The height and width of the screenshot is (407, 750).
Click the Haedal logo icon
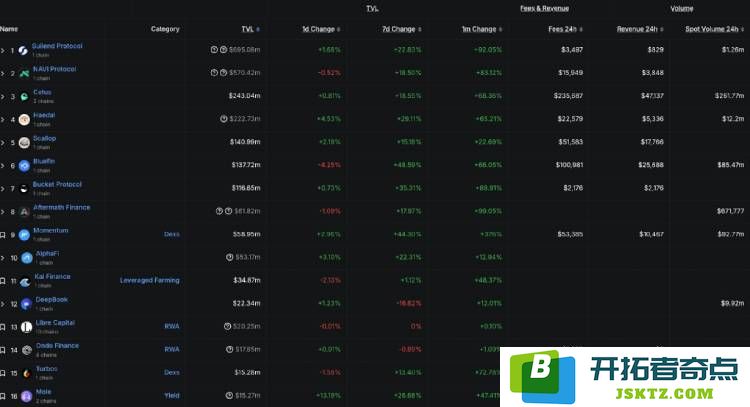pyautogui.click(x=24, y=120)
